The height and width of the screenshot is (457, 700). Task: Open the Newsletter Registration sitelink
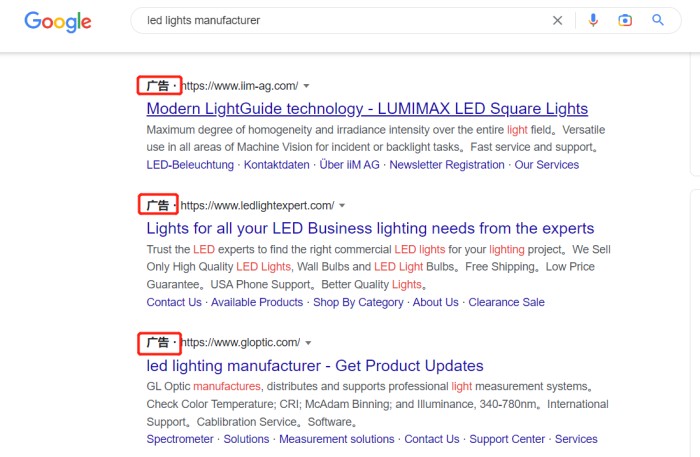pos(447,165)
